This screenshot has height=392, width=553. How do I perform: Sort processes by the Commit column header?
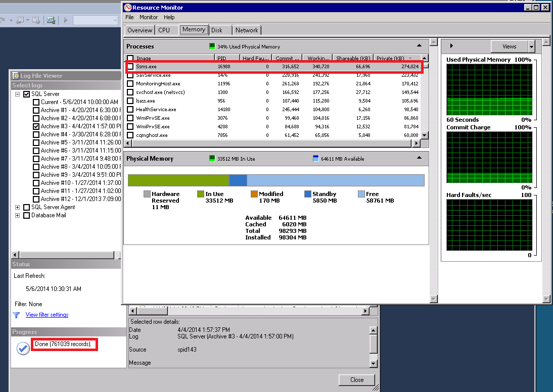coord(287,58)
